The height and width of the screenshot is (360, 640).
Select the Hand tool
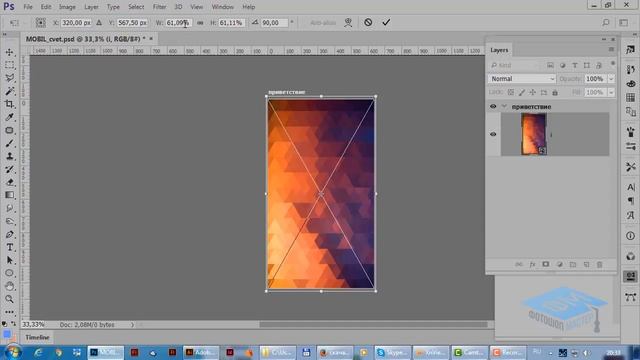click(9, 286)
